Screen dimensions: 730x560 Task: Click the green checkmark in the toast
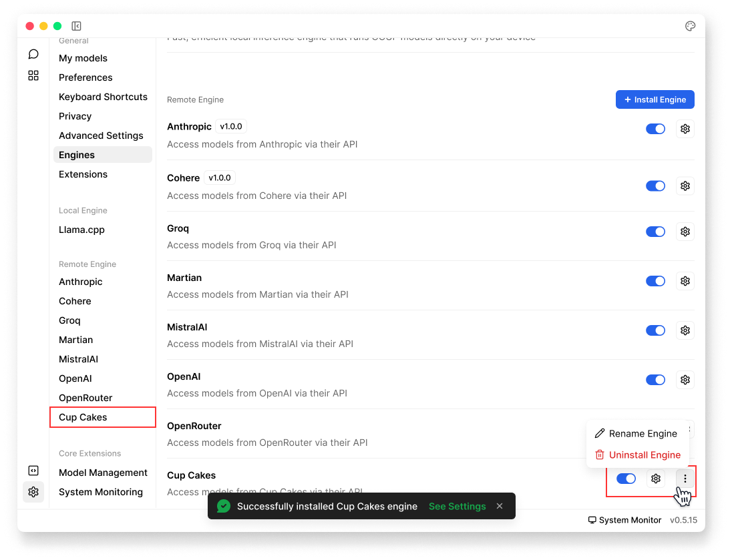tap(224, 506)
